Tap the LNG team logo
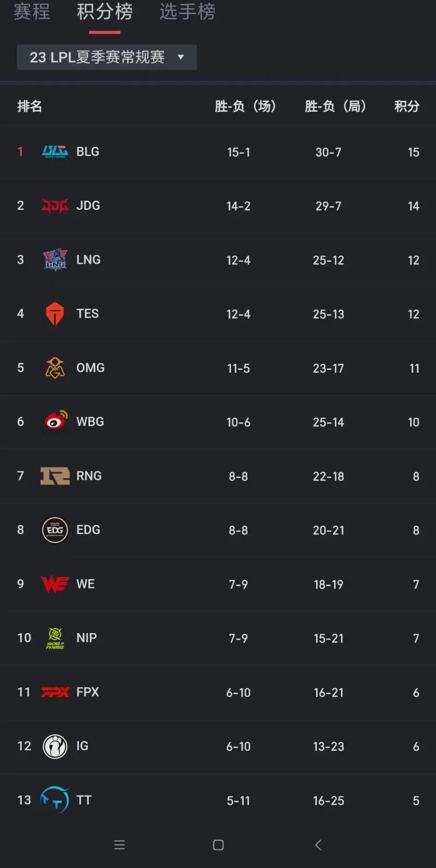This screenshot has width=436, height=868. (x=55, y=259)
